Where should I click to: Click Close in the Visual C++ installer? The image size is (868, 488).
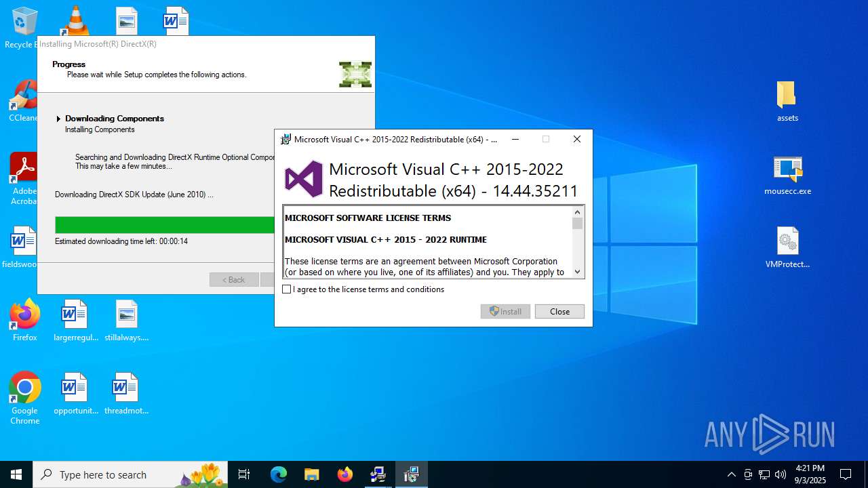(x=559, y=312)
